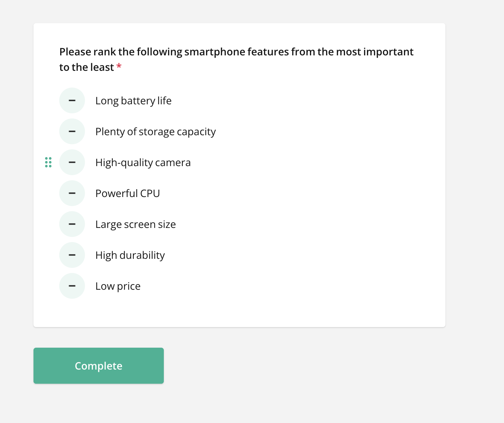Select the Large screen size item
The height and width of the screenshot is (423, 504).
[x=135, y=224]
